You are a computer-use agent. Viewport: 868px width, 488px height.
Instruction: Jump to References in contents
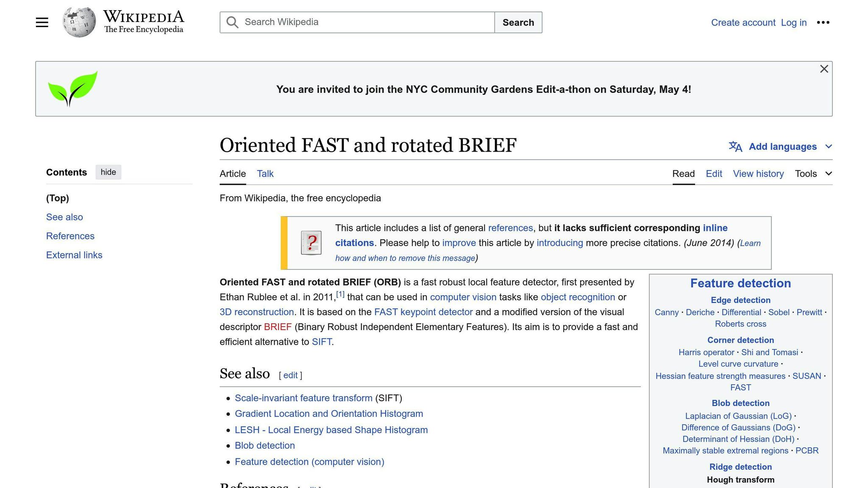click(70, 236)
